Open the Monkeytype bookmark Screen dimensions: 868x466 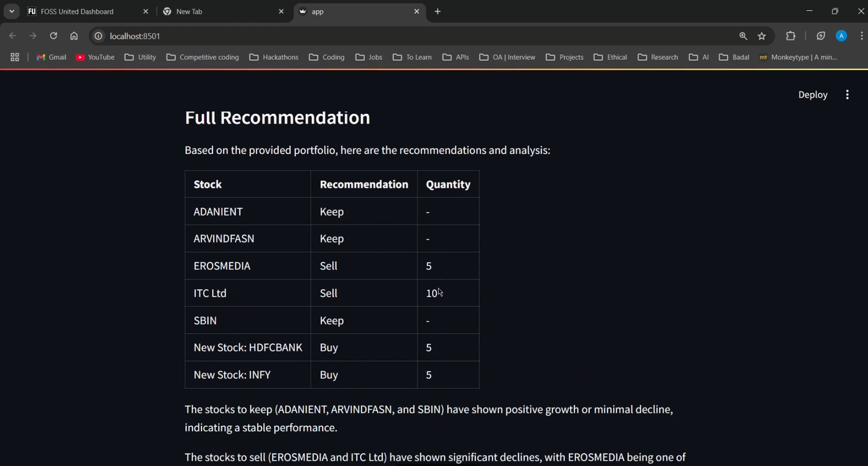798,57
